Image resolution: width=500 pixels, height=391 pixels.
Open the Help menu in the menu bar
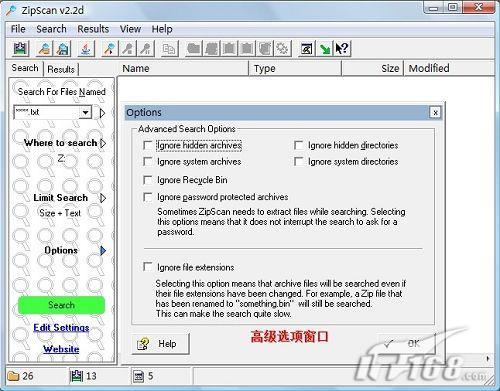pos(162,29)
